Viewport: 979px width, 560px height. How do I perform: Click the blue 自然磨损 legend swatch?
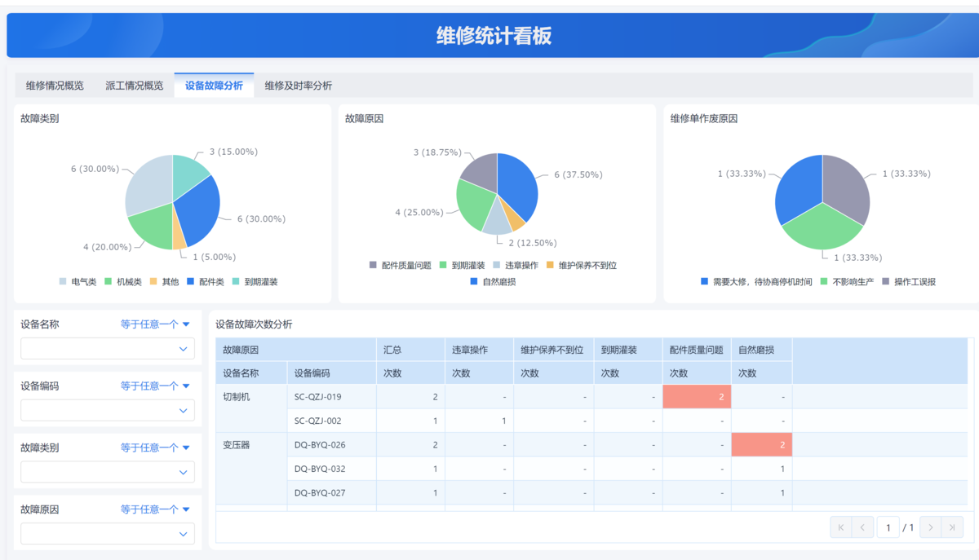click(474, 282)
